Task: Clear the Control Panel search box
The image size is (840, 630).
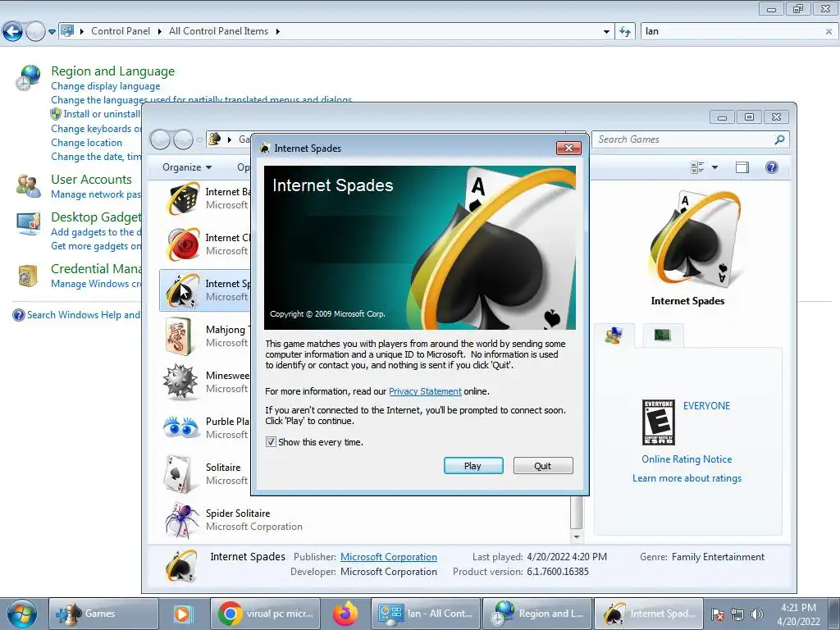Action: point(829,32)
